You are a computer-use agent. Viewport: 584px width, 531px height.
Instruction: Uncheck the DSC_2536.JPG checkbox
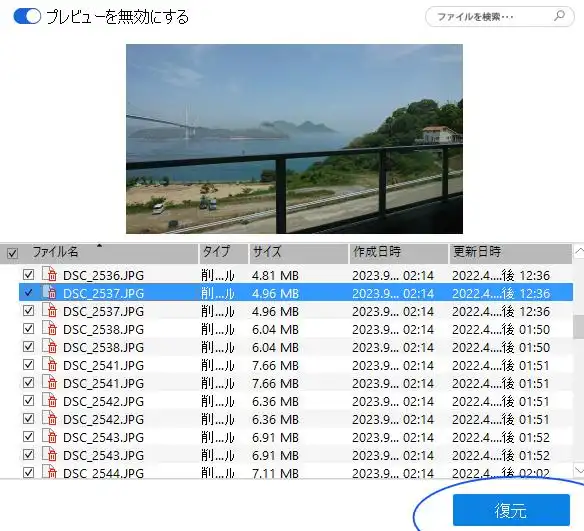[x=28, y=275]
